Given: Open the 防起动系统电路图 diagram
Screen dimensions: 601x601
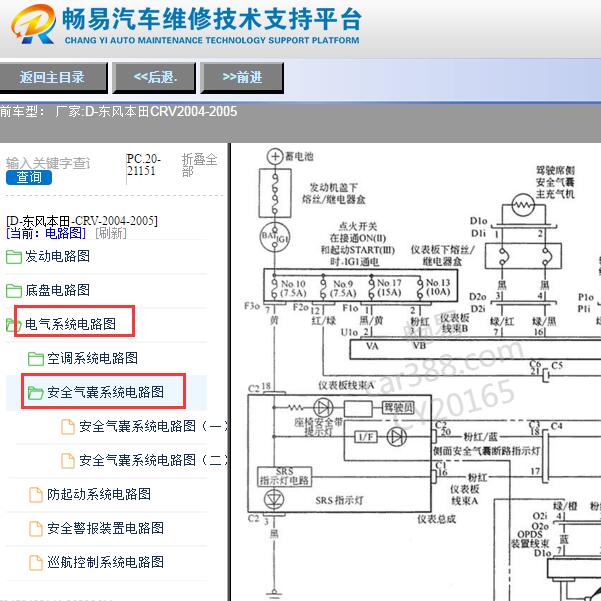Looking at the screenshot, I should (99, 494).
